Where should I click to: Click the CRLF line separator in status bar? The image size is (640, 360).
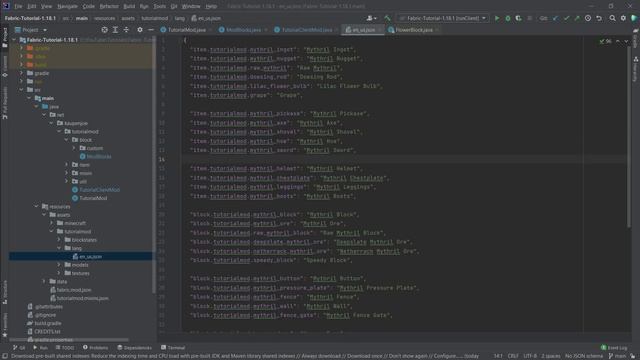click(513, 356)
